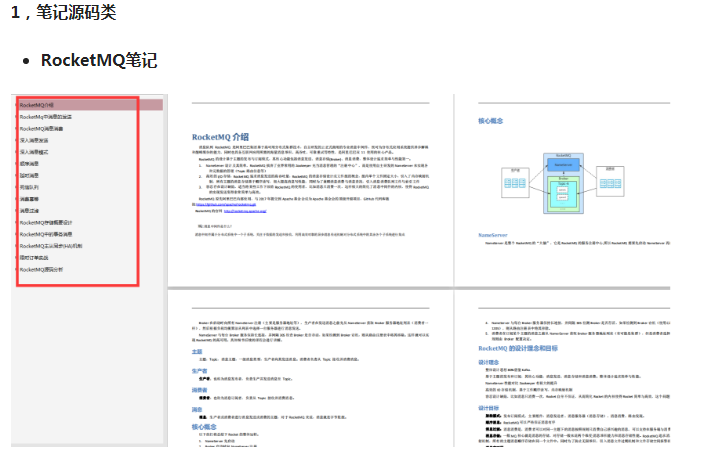Screen dimensions: 709x459
Task: Click the 生产者 section heading
Action: [x=199, y=371]
